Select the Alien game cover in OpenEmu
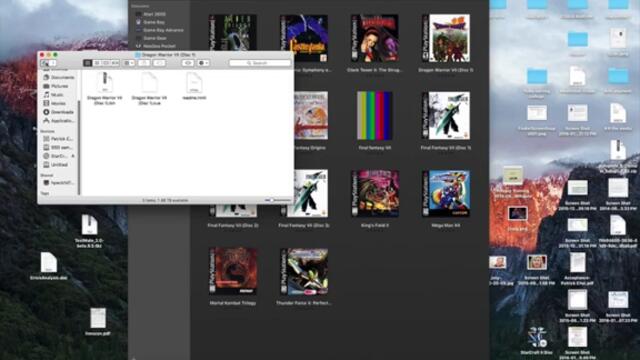640x360 pixels. (x=233, y=33)
